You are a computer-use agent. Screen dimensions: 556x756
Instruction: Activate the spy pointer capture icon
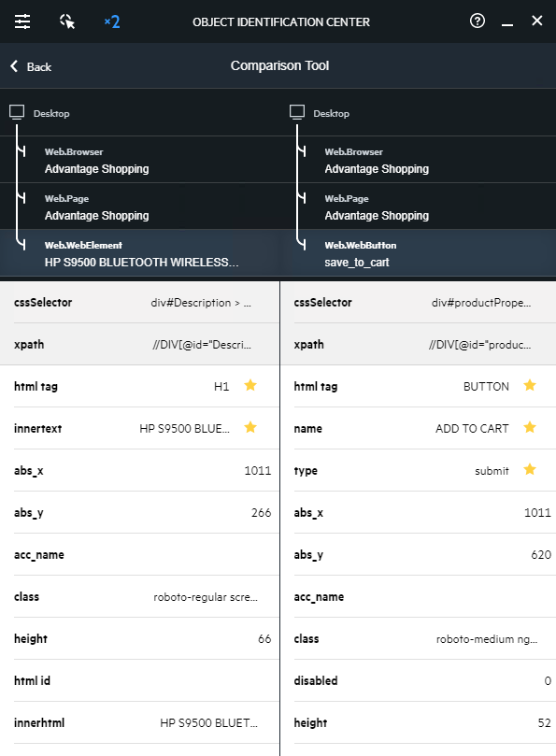(67, 21)
